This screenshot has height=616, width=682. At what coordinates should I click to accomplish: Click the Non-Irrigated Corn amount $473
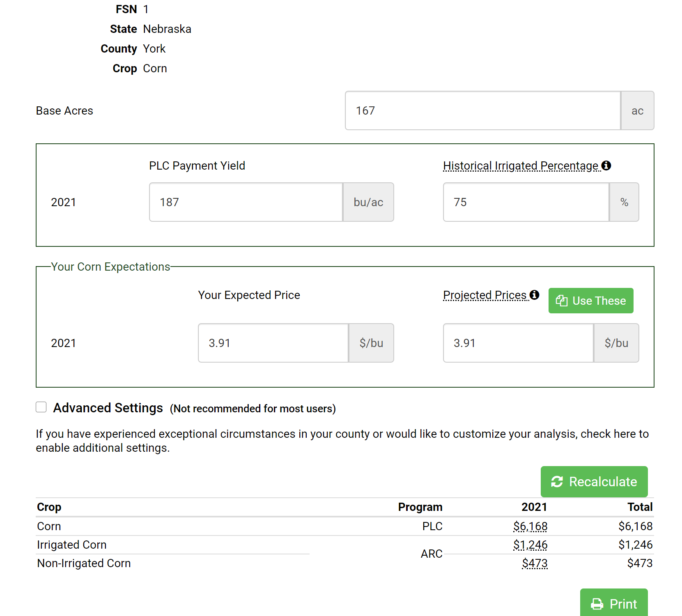535,563
